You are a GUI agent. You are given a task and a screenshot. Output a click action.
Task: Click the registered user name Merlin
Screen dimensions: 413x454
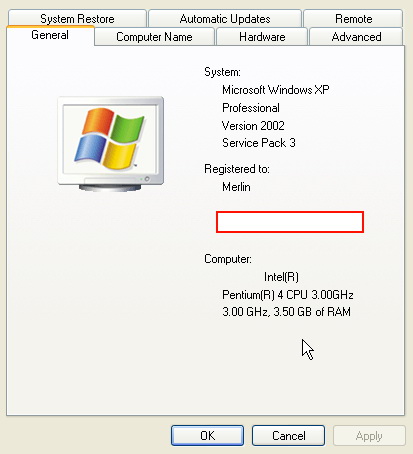[x=236, y=187]
